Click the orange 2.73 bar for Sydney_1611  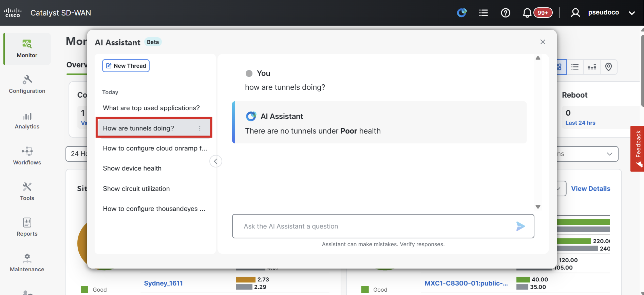(245, 279)
